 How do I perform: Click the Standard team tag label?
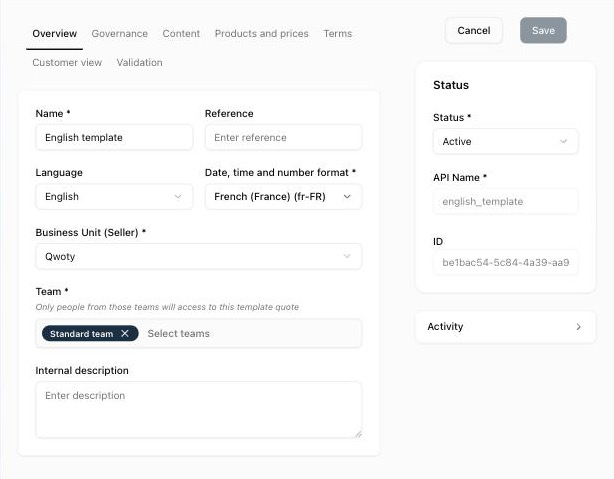point(81,334)
